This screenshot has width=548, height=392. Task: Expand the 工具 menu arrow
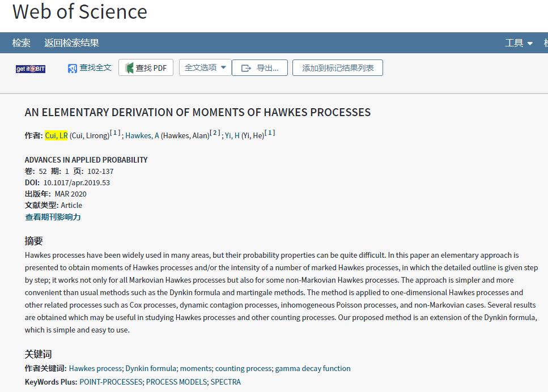530,43
